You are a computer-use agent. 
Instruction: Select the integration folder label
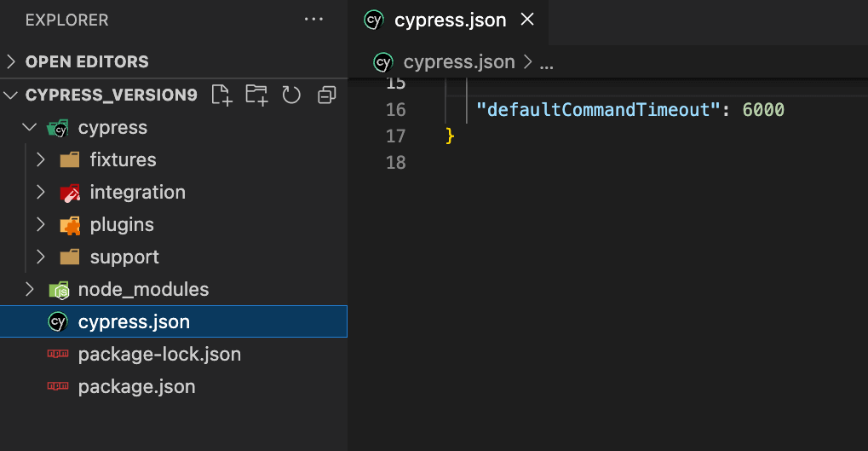pos(138,193)
